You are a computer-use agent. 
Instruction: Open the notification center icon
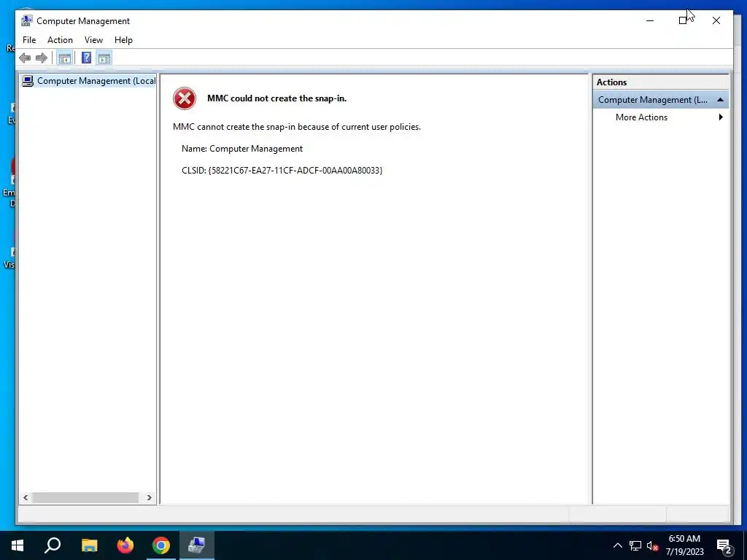[x=724, y=545]
